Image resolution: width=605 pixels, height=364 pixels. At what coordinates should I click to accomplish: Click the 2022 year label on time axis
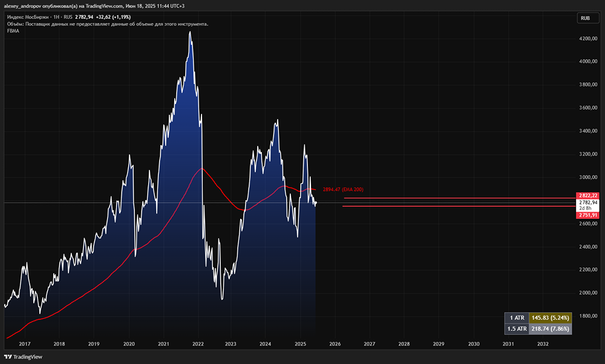coord(198,344)
